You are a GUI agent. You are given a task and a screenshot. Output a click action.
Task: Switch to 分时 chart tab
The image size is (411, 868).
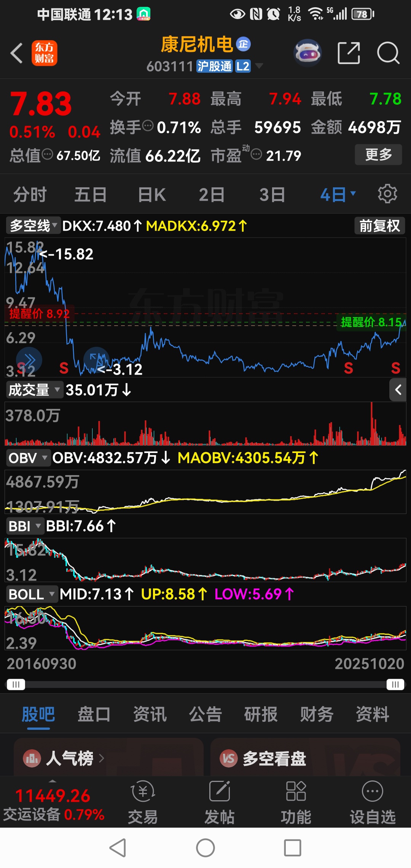click(30, 195)
